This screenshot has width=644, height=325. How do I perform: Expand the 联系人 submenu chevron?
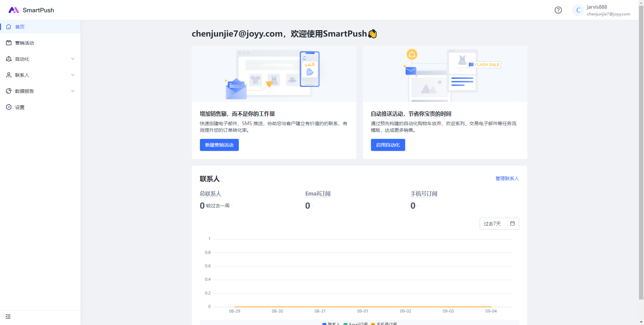click(x=73, y=75)
